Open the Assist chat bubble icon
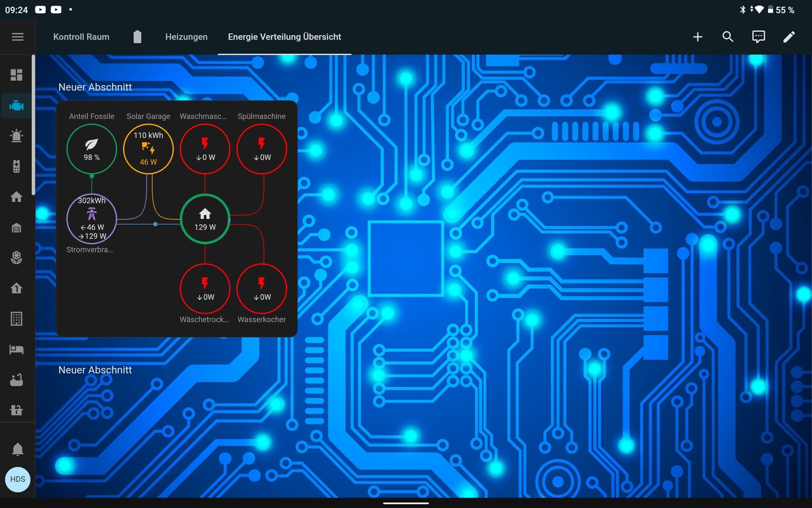 758,37
